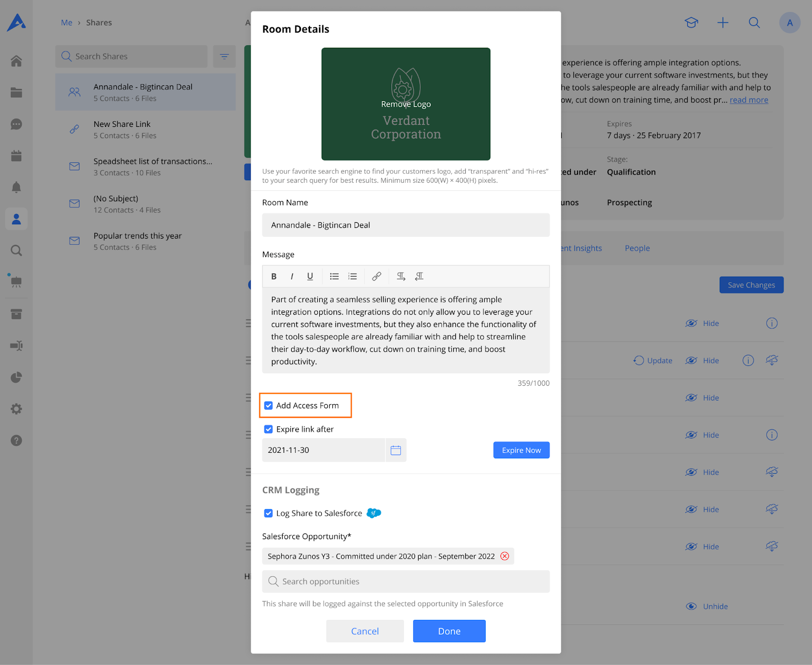Remove the selected Salesforce opportunity

504,556
